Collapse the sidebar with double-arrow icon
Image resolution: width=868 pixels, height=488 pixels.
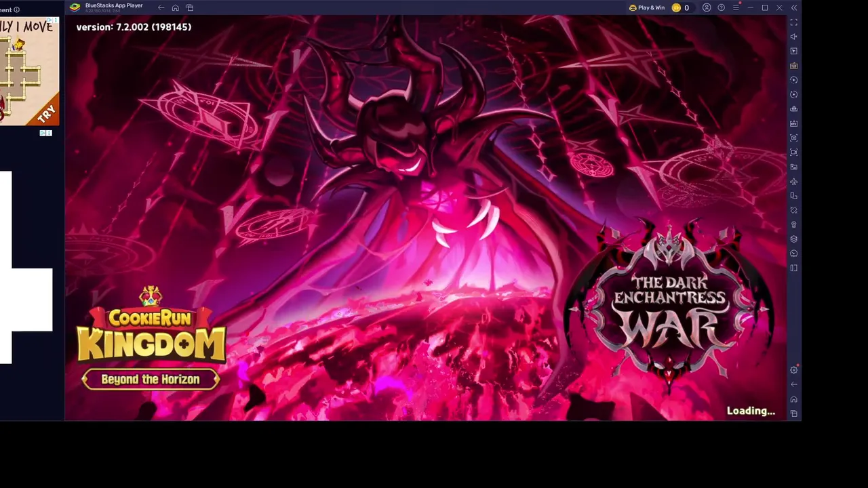[x=794, y=7]
